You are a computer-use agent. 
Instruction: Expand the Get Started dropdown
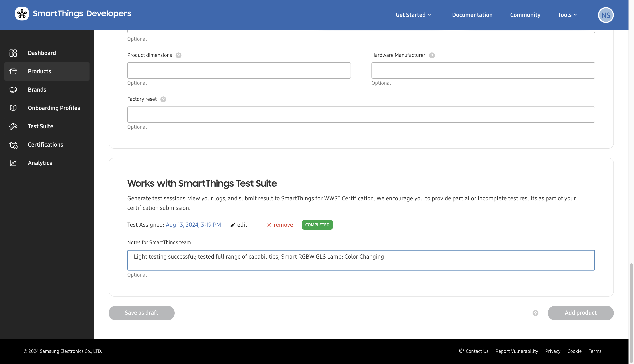coord(413,15)
